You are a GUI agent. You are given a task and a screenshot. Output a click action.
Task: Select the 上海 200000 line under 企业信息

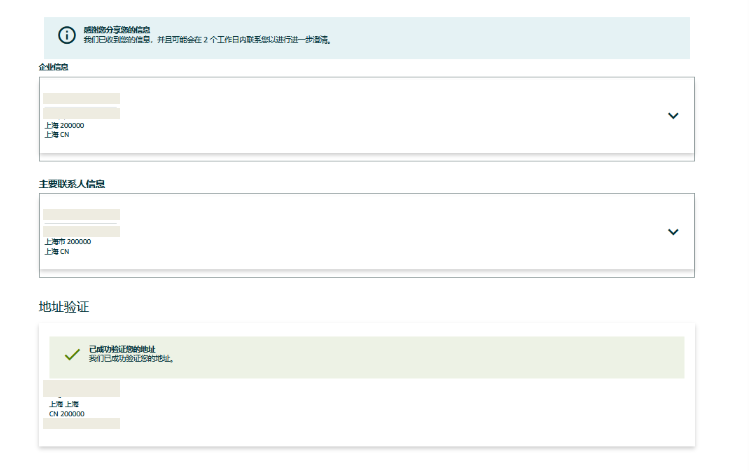tap(64, 126)
